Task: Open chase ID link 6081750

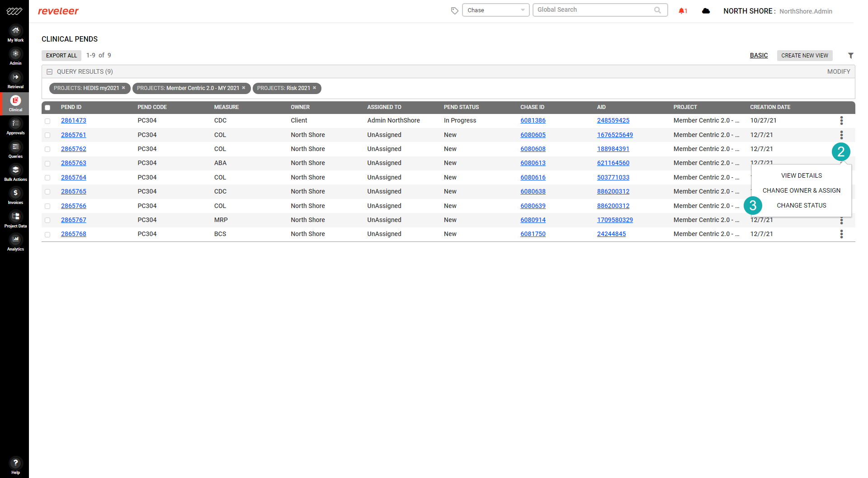Action: 533,234
